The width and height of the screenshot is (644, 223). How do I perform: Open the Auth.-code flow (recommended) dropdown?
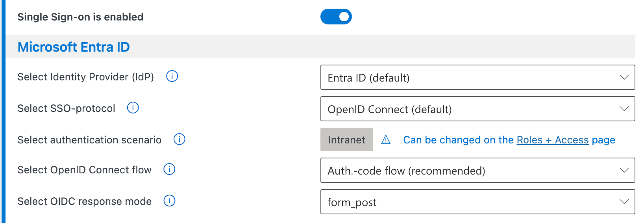[x=477, y=170]
